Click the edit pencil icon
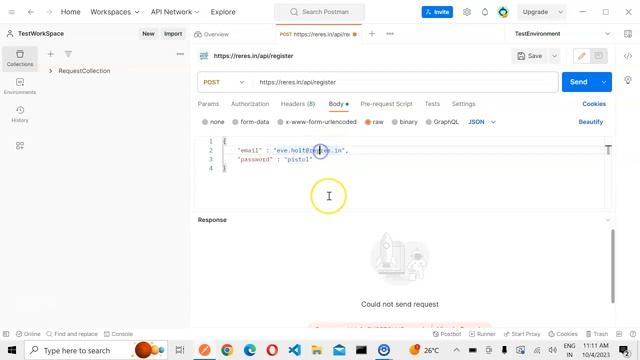The width and height of the screenshot is (640, 360). [582, 56]
